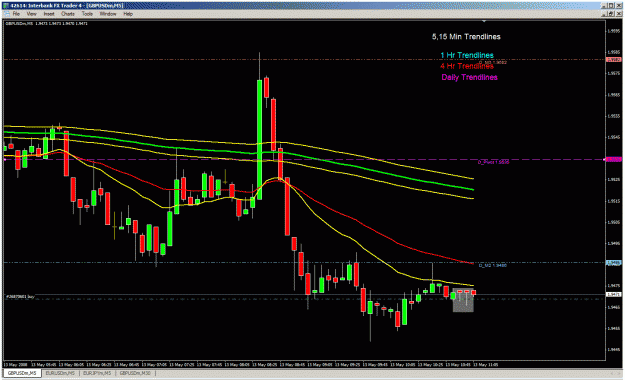
Task: Open the Tools menu
Action: [87, 14]
